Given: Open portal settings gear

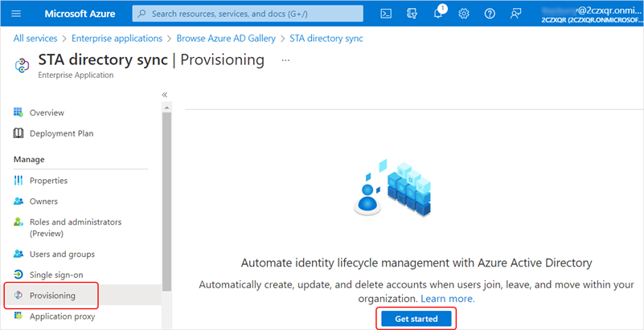Looking at the screenshot, I should 464,14.
